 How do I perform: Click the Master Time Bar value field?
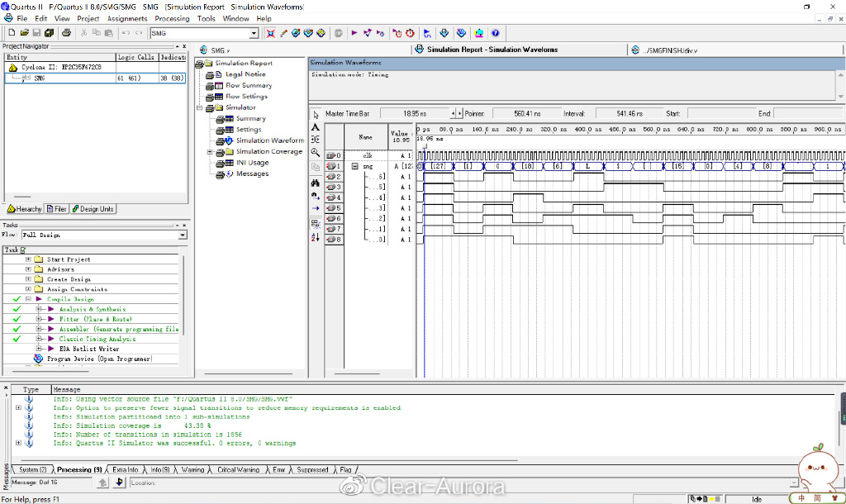click(x=416, y=114)
